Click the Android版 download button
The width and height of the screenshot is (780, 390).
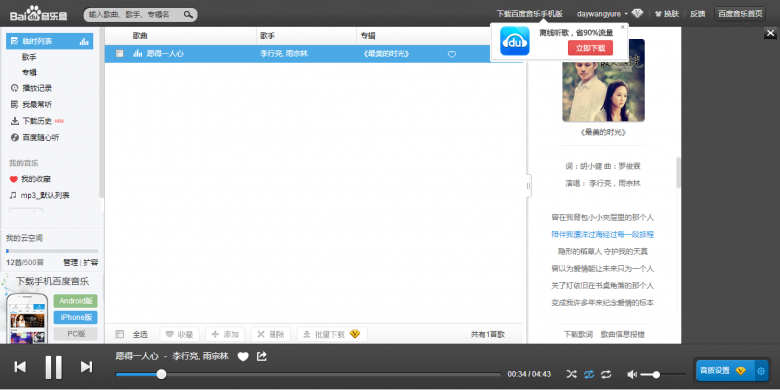76,301
